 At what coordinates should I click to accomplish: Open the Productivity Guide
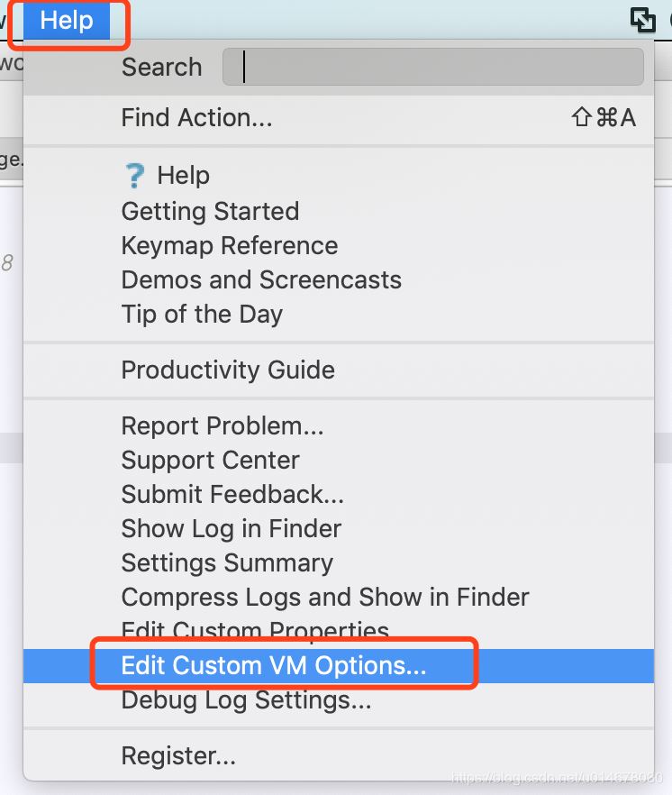[228, 370]
